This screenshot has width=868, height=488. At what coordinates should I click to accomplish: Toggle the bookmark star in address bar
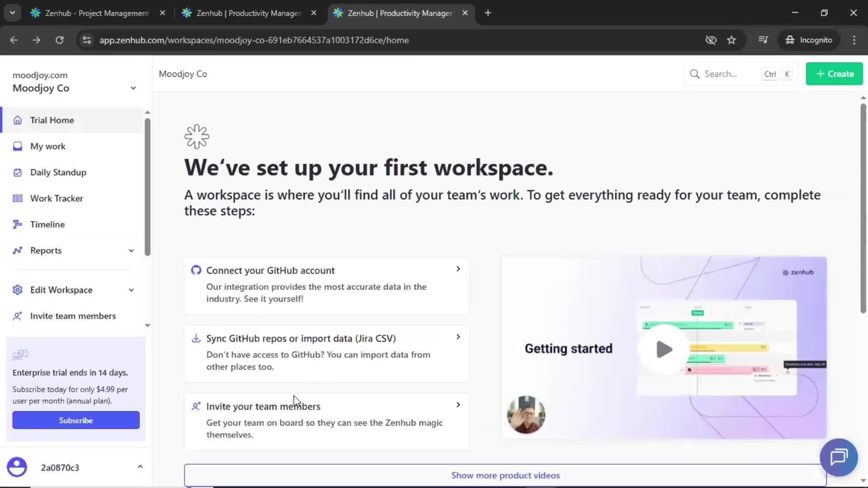[731, 40]
